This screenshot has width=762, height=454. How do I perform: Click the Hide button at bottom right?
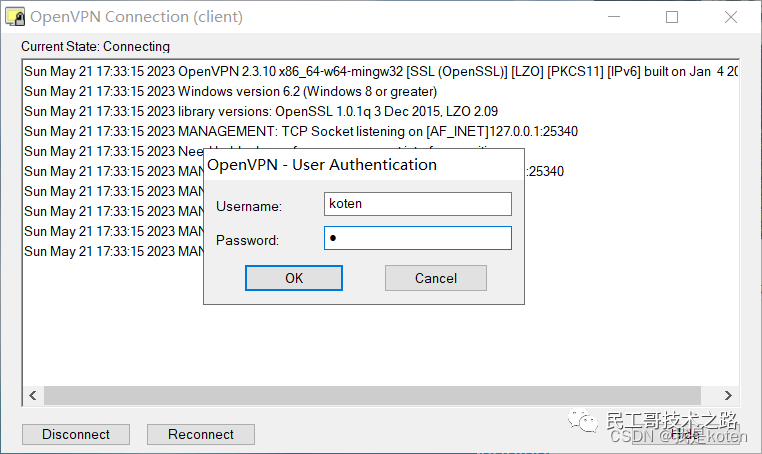point(686,434)
